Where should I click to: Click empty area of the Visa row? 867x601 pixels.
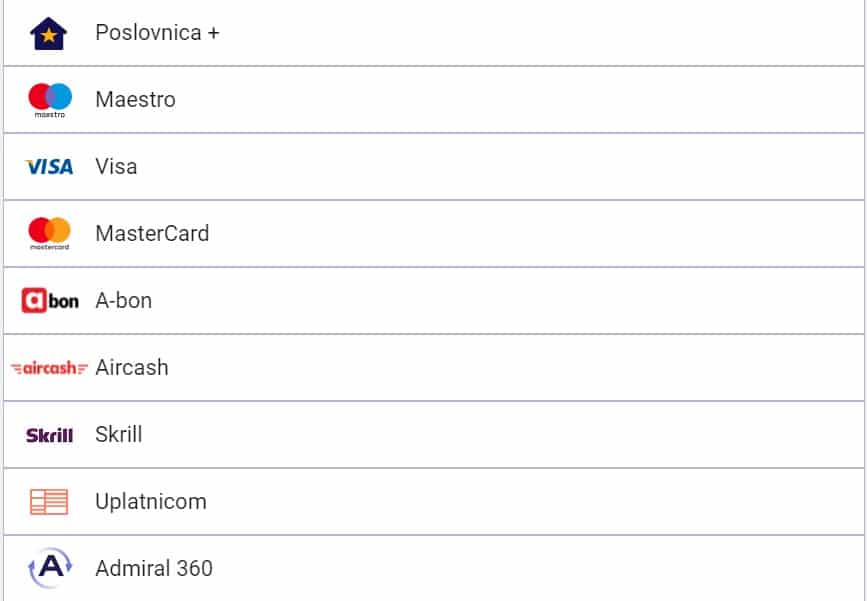click(x=498, y=166)
